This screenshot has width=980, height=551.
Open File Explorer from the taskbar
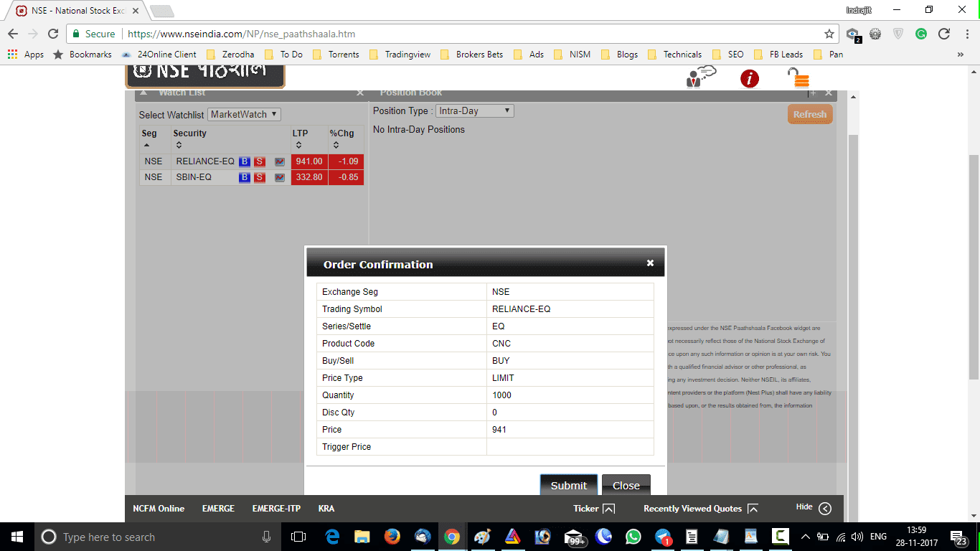[362, 537]
